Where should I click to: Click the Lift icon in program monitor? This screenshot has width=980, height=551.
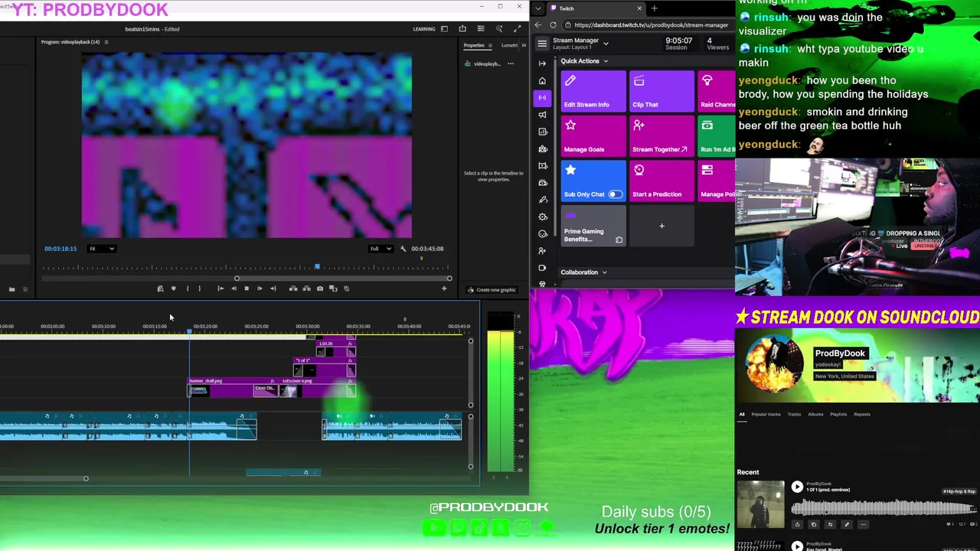point(293,289)
